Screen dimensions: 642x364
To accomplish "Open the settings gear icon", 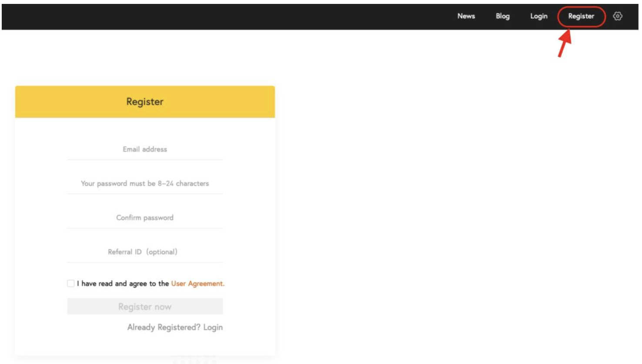I will tap(617, 16).
